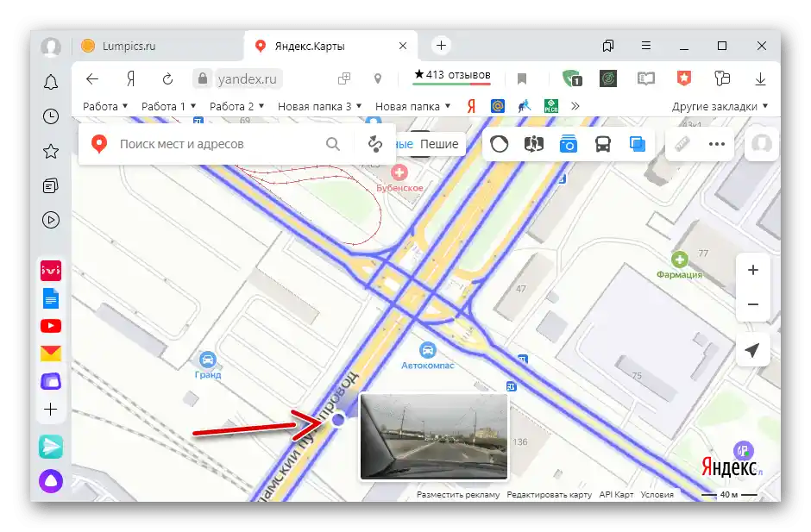Zoom in the map
This screenshot has height=532, width=811.
pos(753,270)
